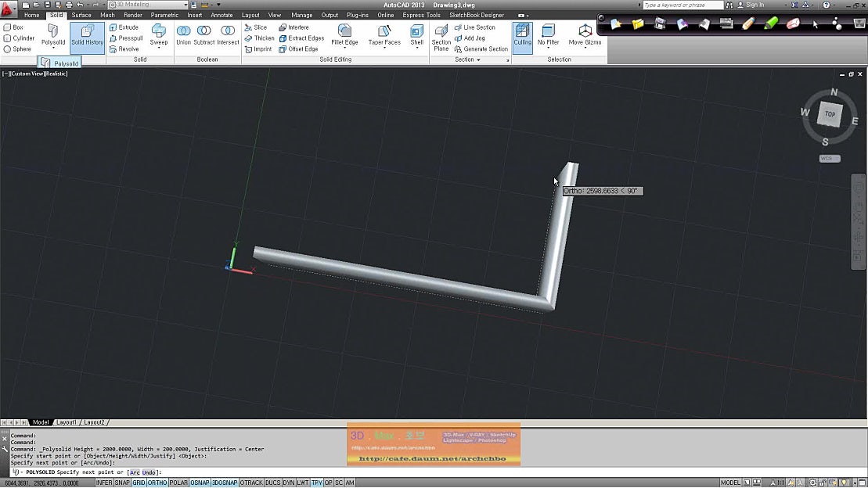Apply the Union boolean operation

[184, 34]
